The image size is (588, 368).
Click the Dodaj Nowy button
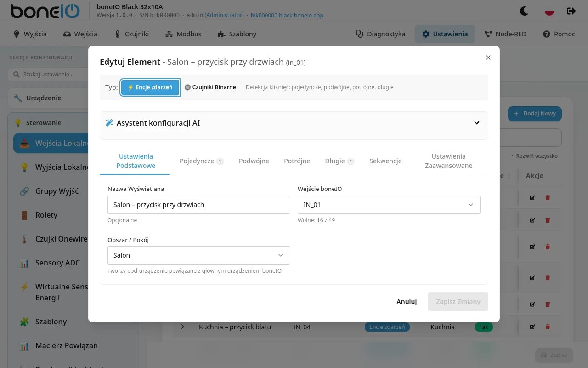coord(535,114)
